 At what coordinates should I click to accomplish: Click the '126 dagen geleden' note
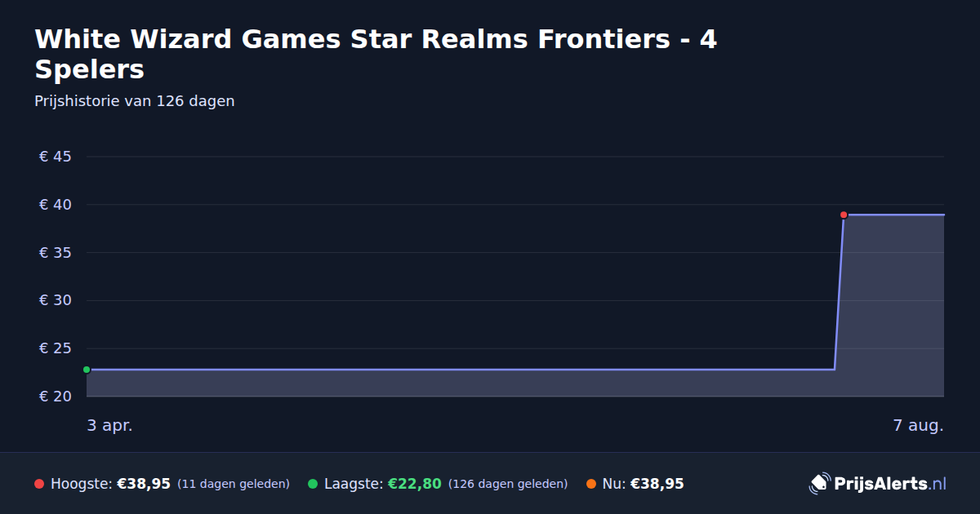click(508, 484)
